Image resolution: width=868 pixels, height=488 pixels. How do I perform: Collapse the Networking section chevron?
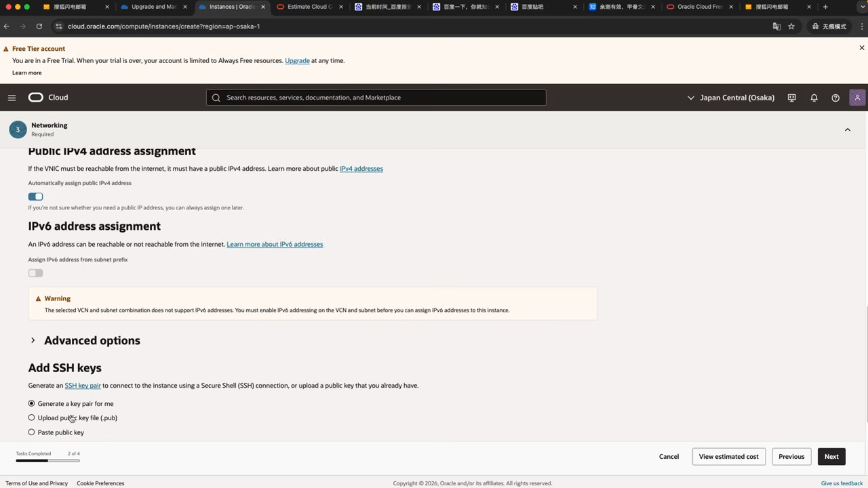(847, 129)
